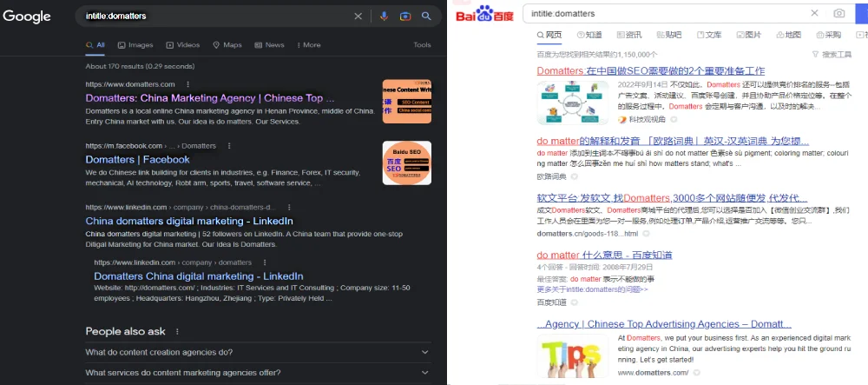868x385 pixels.
Task: Open do matter的解释和发音 result
Action: tap(673, 141)
